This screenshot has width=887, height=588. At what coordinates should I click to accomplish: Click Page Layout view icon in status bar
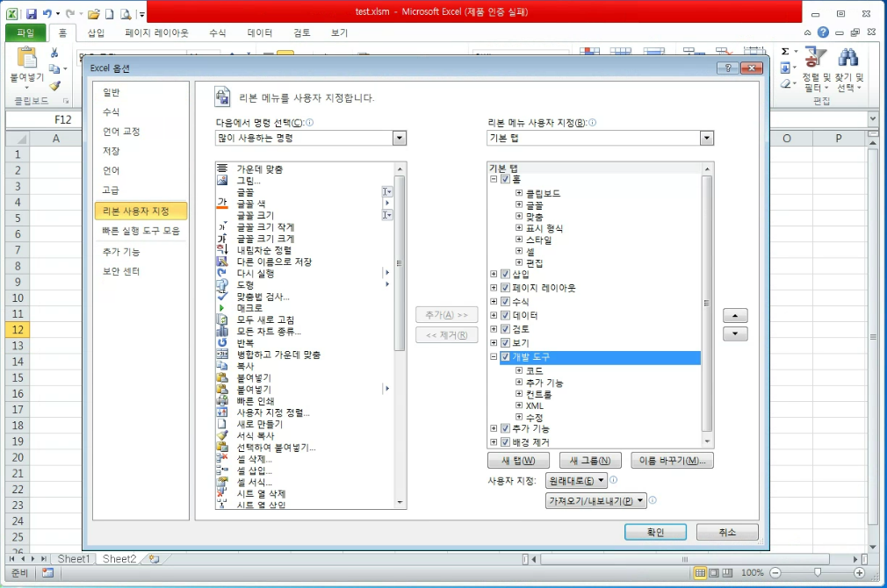[x=714, y=573]
